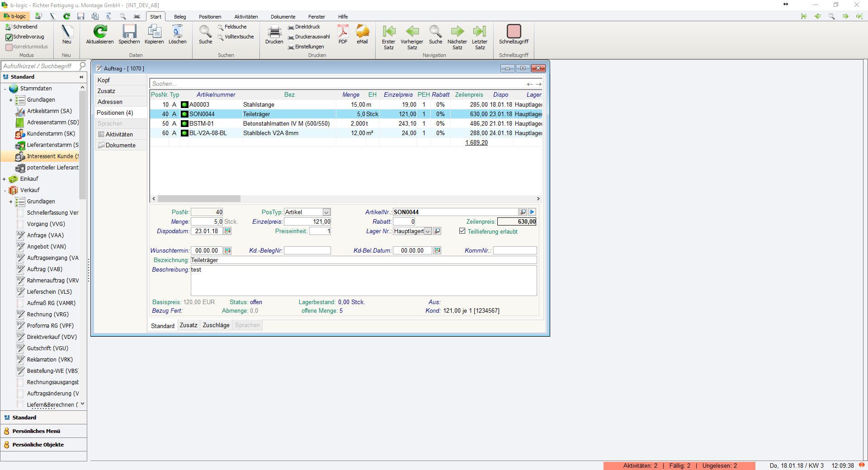Screen dimensions: 868x470
Task: Open Persönliches Menü panel
Action: tap(36, 431)
